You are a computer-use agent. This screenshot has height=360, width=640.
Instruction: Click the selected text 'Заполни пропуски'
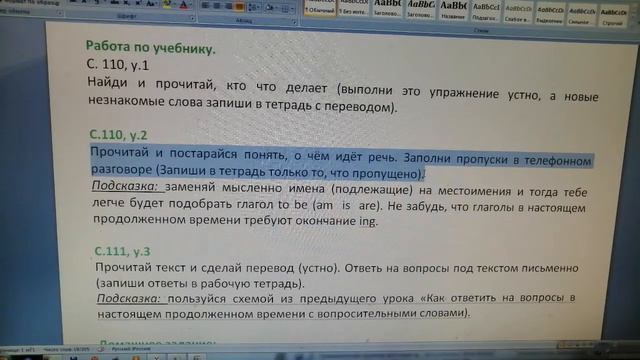457,158
